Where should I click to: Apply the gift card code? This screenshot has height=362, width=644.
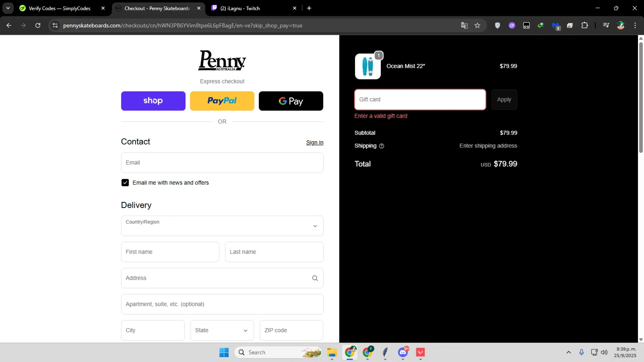(504, 100)
